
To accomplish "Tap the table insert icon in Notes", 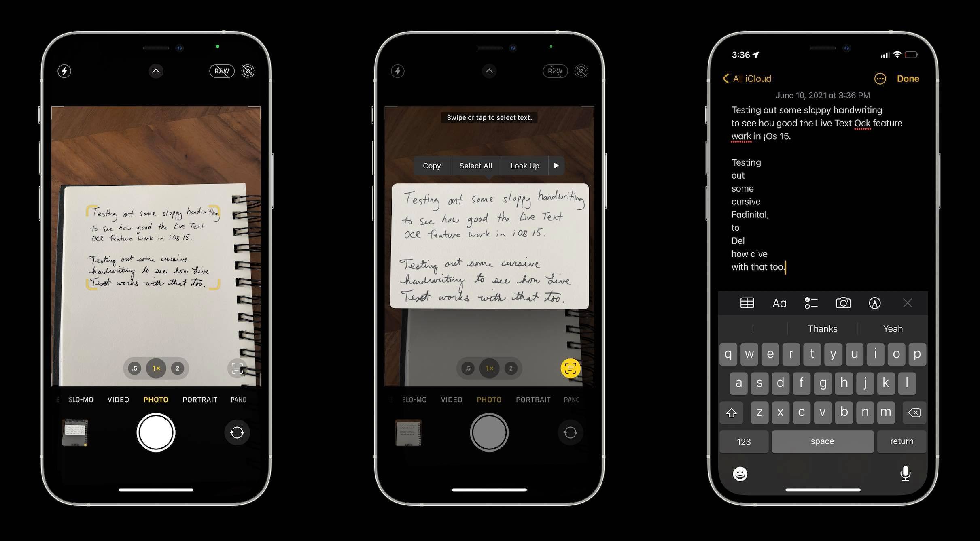I will coord(747,303).
